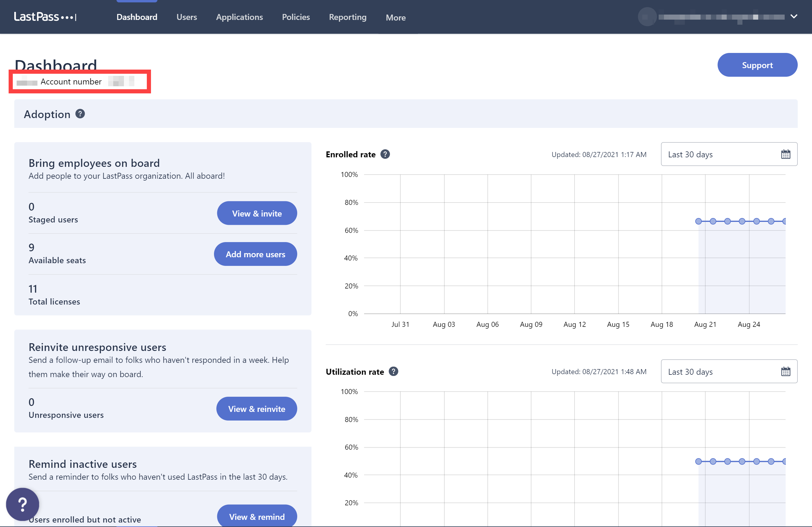Open the Reporting tab
The width and height of the screenshot is (812, 527).
pyautogui.click(x=347, y=17)
